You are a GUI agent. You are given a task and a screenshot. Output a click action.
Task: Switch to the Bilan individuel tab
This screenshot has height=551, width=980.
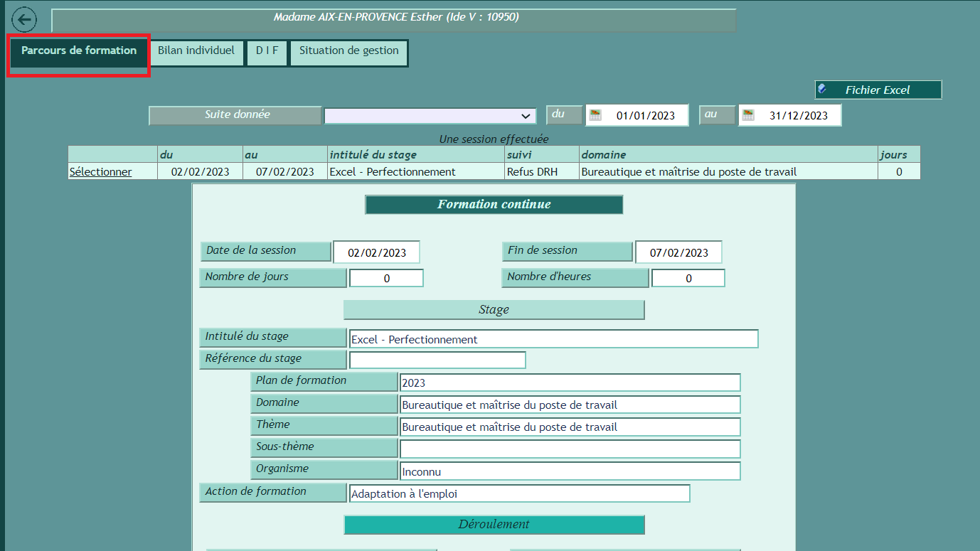coord(196,51)
